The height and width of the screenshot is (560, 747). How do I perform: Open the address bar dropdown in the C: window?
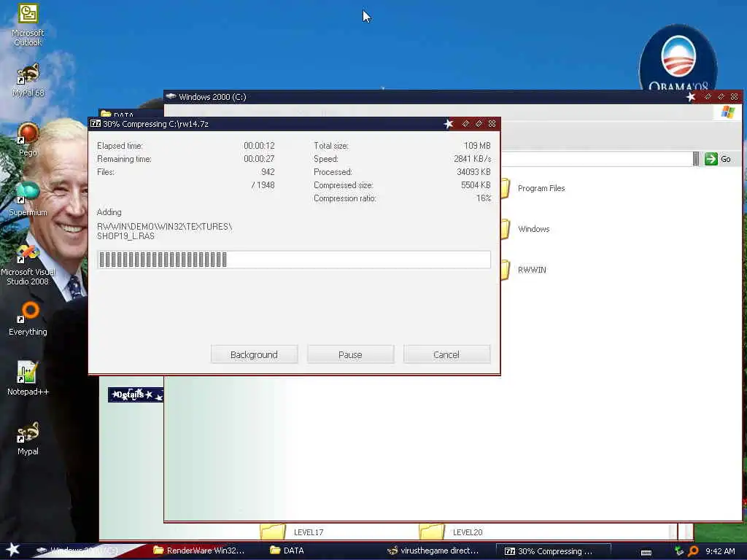(x=695, y=159)
